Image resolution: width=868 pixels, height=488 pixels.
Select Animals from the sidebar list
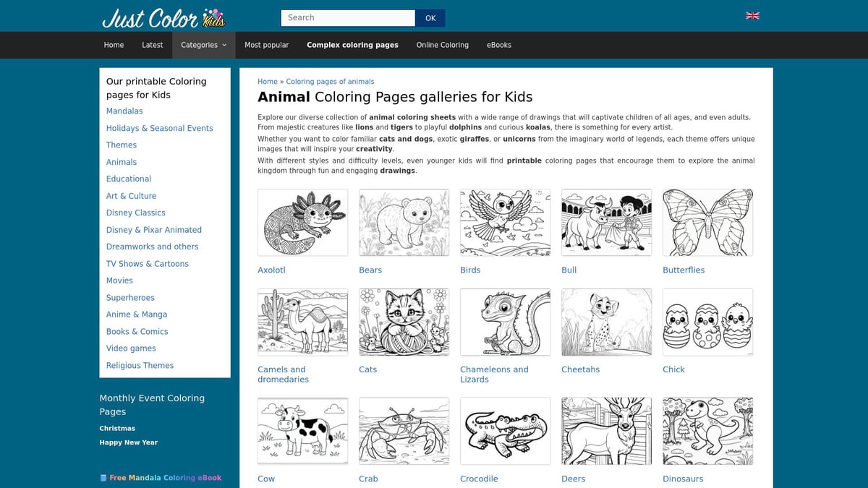point(120,162)
